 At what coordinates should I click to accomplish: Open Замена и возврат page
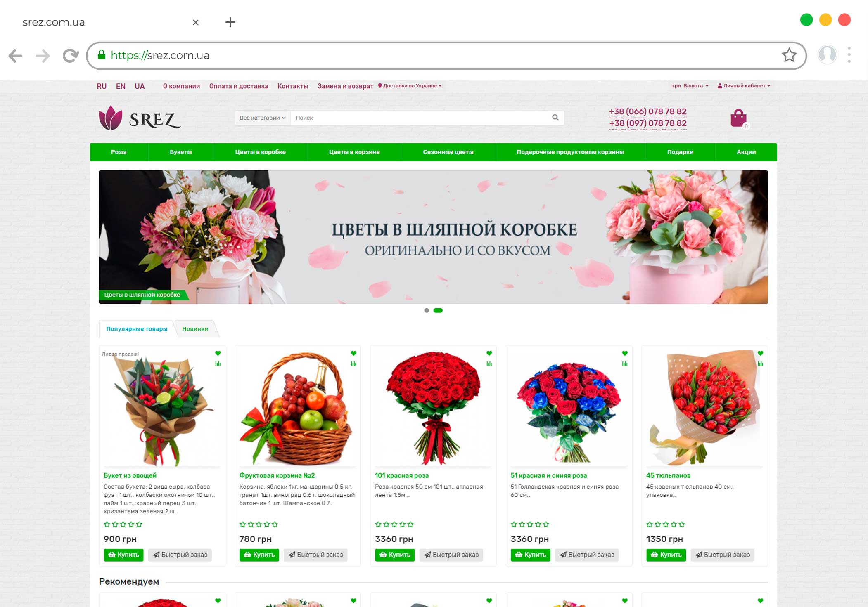click(x=345, y=86)
